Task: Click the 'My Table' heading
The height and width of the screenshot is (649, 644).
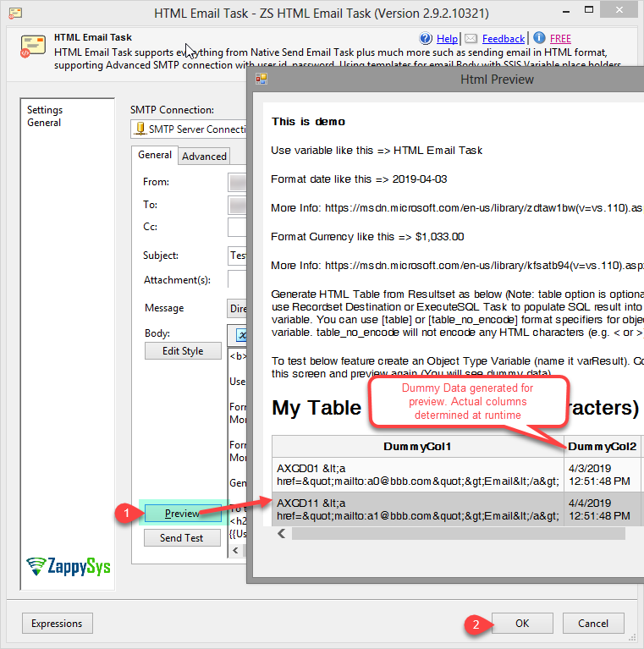Action: click(316, 408)
